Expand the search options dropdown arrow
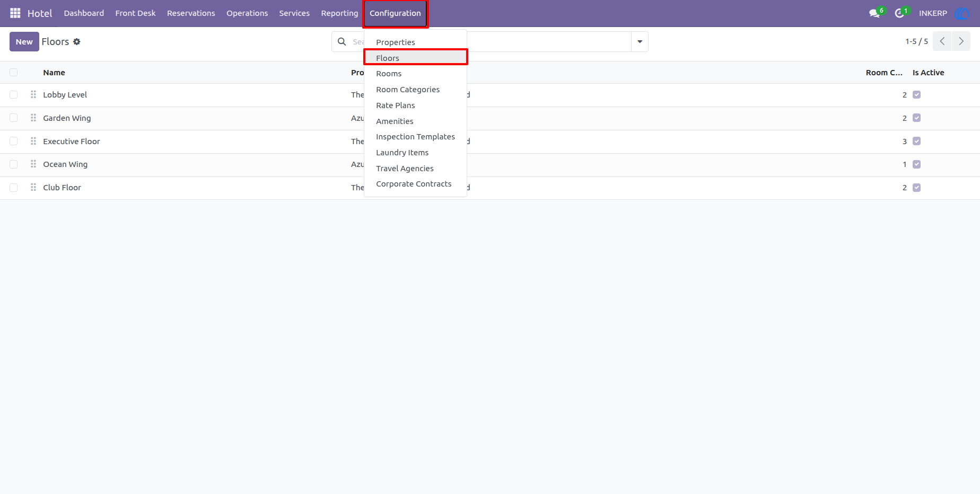Viewport: 980px width, 494px height. (640, 41)
